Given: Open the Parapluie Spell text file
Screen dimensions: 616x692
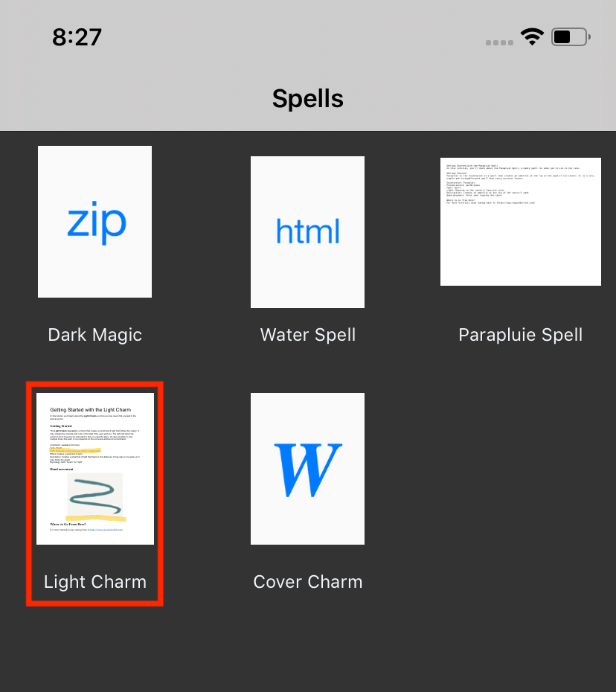Looking at the screenshot, I should [x=520, y=221].
